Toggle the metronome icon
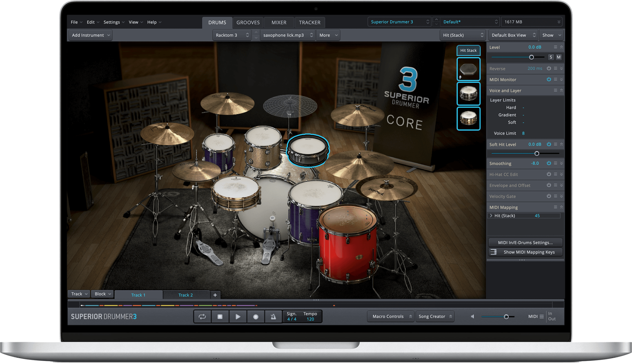The width and height of the screenshot is (632, 364). [273, 317]
